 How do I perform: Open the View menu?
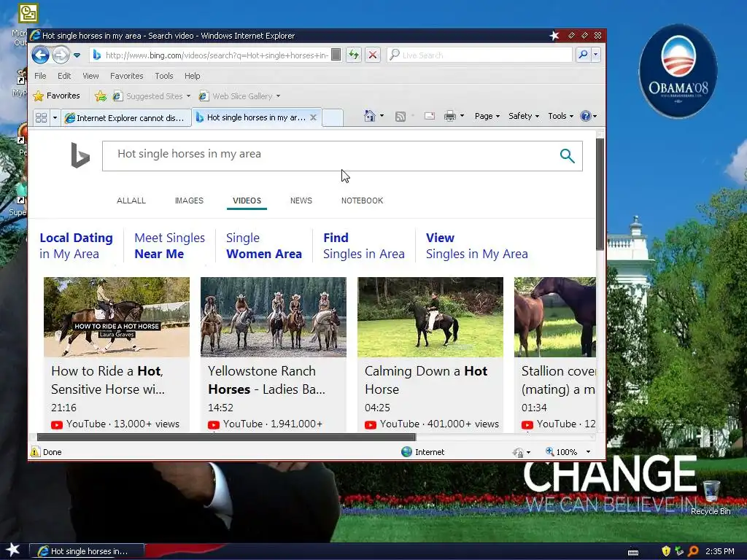[x=90, y=76]
